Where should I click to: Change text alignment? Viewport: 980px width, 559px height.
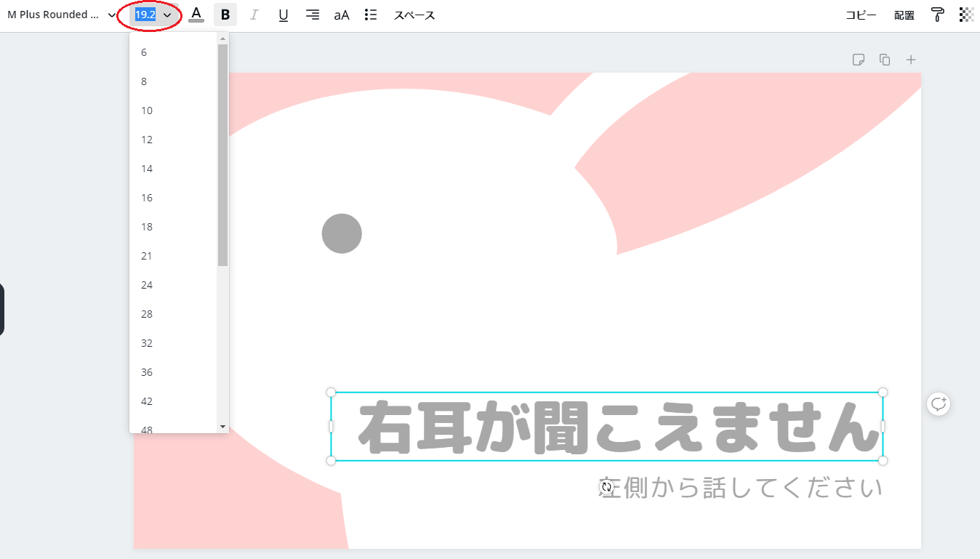pyautogui.click(x=313, y=15)
